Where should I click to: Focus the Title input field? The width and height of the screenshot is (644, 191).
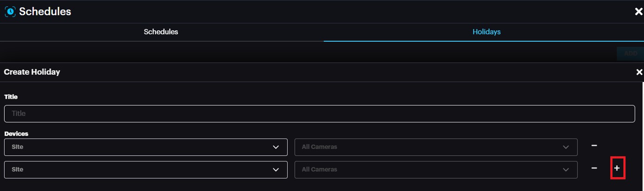[x=319, y=114]
